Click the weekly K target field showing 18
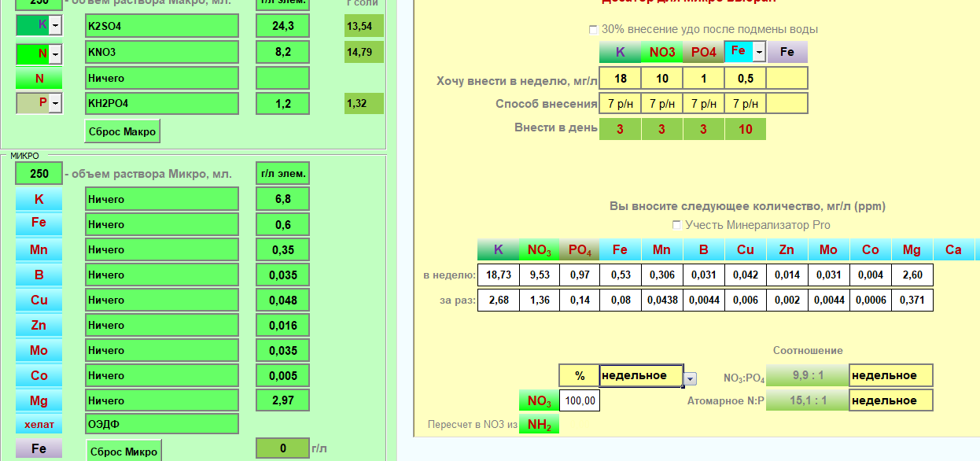980x461 pixels. click(620, 79)
